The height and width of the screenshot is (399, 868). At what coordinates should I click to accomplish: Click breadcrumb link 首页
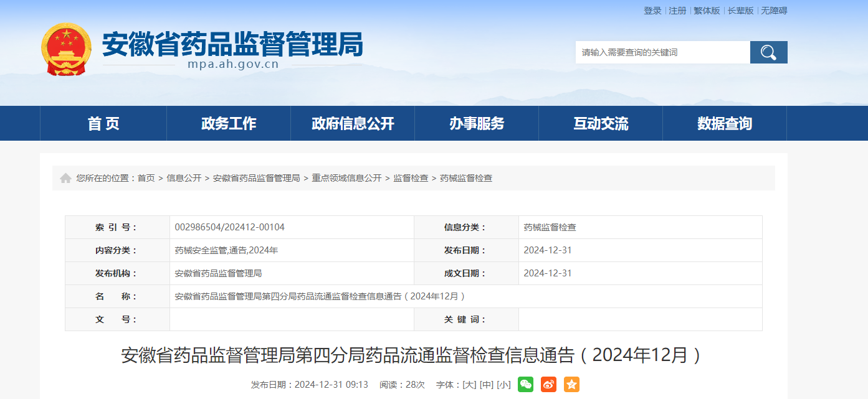click(x=146, y=178)
